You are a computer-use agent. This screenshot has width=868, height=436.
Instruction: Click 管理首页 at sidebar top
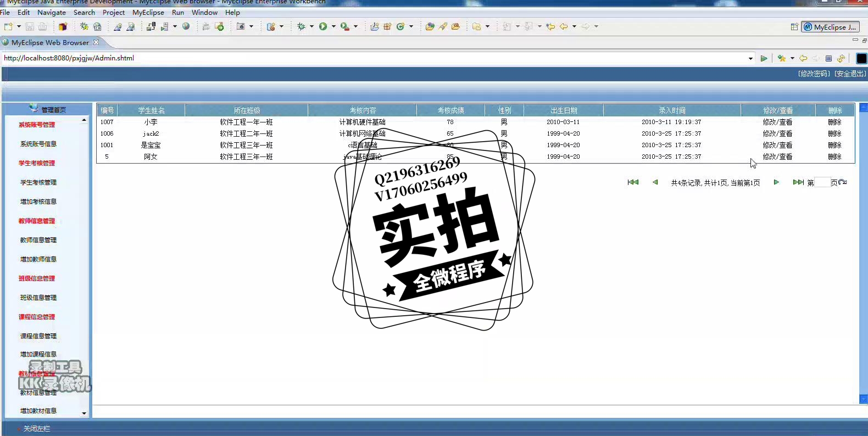point(53,110)
